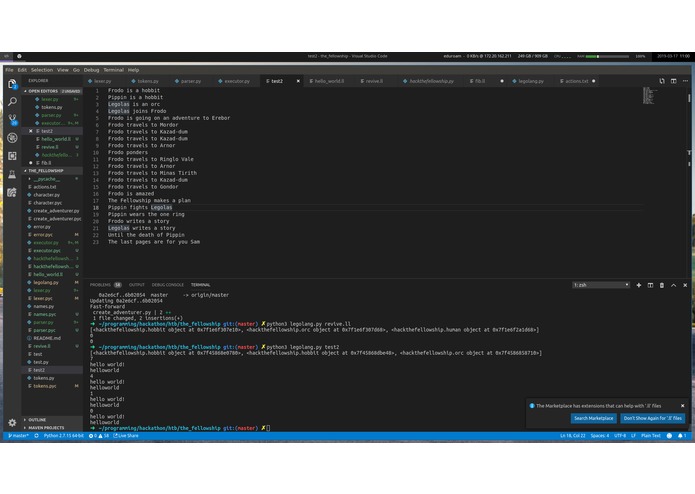Switch to the Debug Console panel tab
Image resolution: width=695 pixels, height=494 pixels.
click(x=168, y=285)
